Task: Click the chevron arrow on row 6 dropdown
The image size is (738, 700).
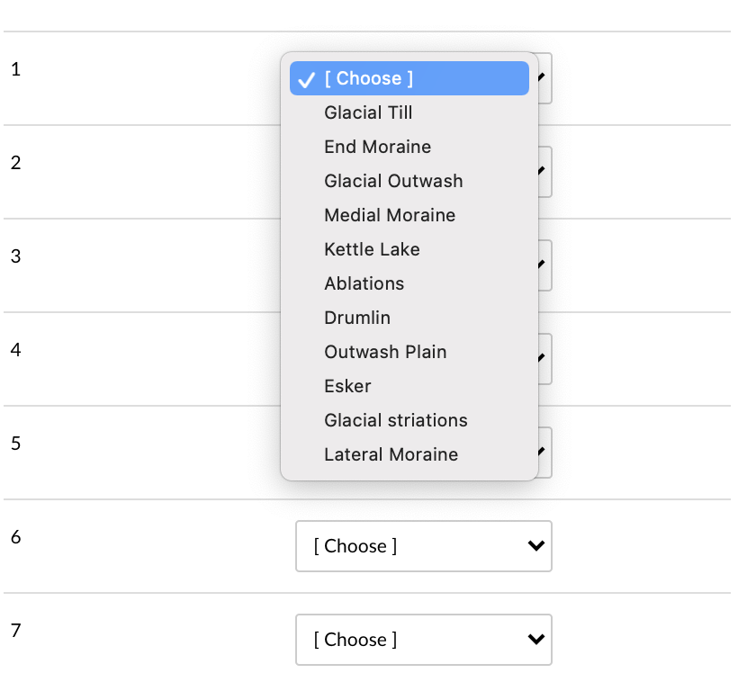Action: [535, 546]
